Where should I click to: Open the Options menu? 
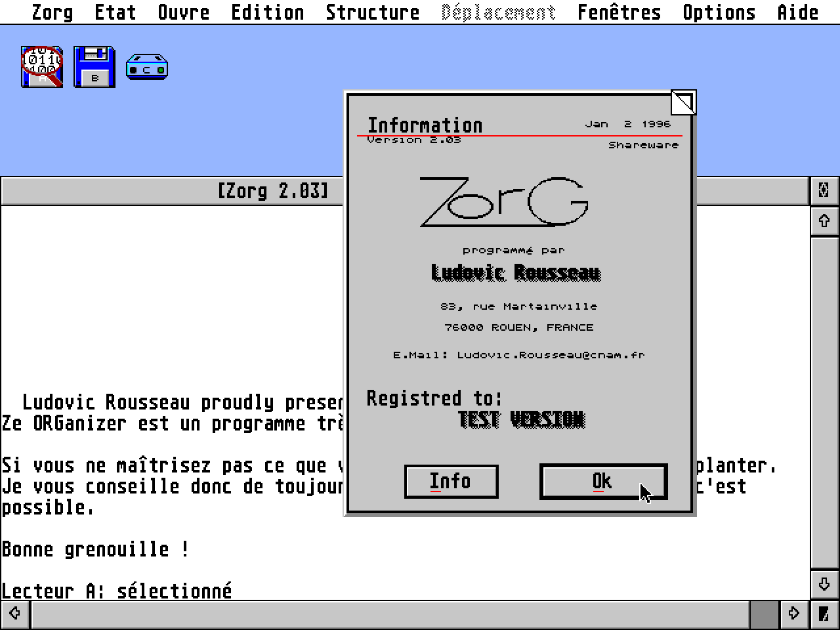point(719,11)
